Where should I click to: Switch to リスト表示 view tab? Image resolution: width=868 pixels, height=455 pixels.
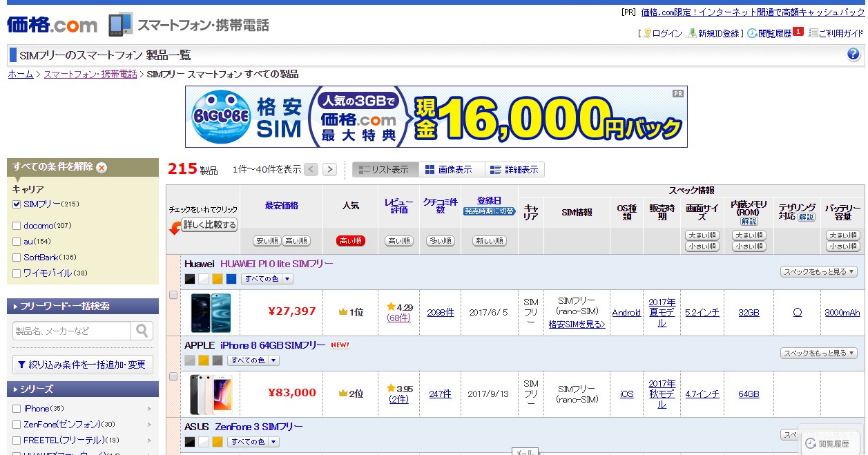(385, 170)
